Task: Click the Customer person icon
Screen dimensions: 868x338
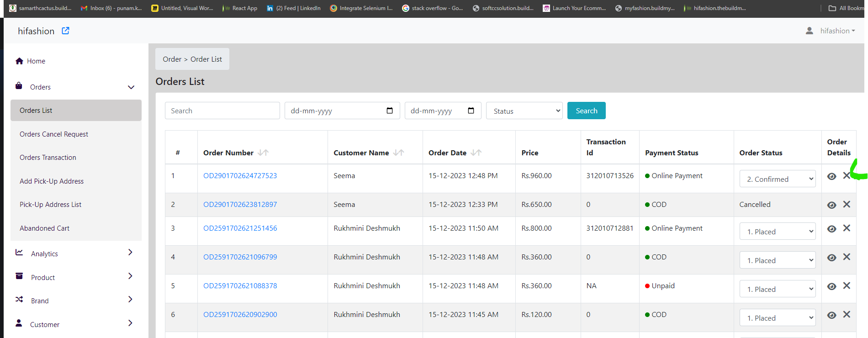Action: click(19, 323)
